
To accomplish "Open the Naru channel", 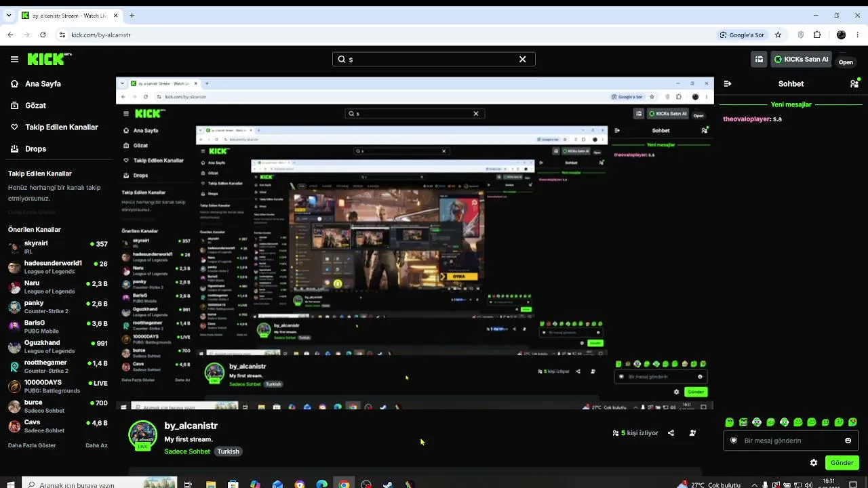I will pyautogui.click(x=58, y=287).
